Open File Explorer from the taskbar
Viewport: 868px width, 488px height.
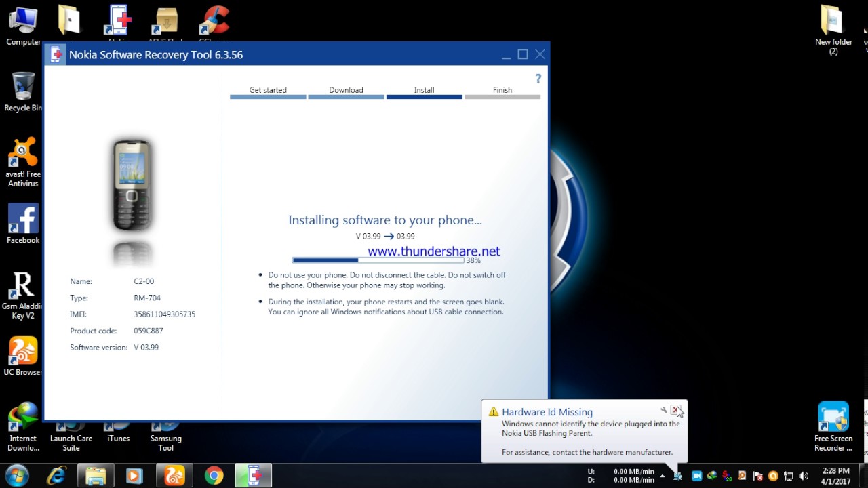pyautogui.click(x=96, y=476)
